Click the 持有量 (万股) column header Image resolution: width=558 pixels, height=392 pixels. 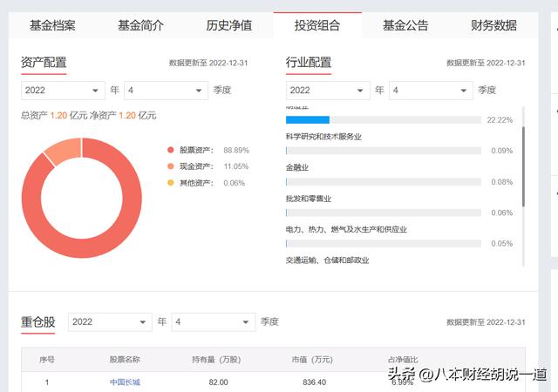pyautogui.click(x=216, y=360)
